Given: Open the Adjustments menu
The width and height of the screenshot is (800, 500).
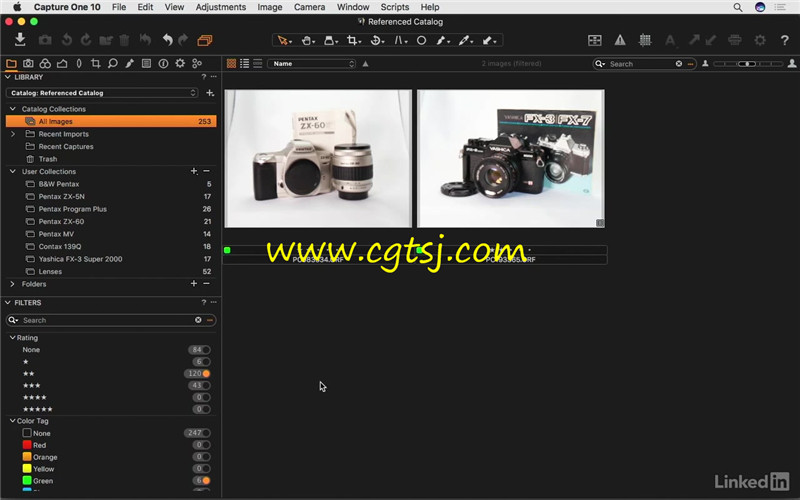Looking at the screenshot, I should [220, 7].
